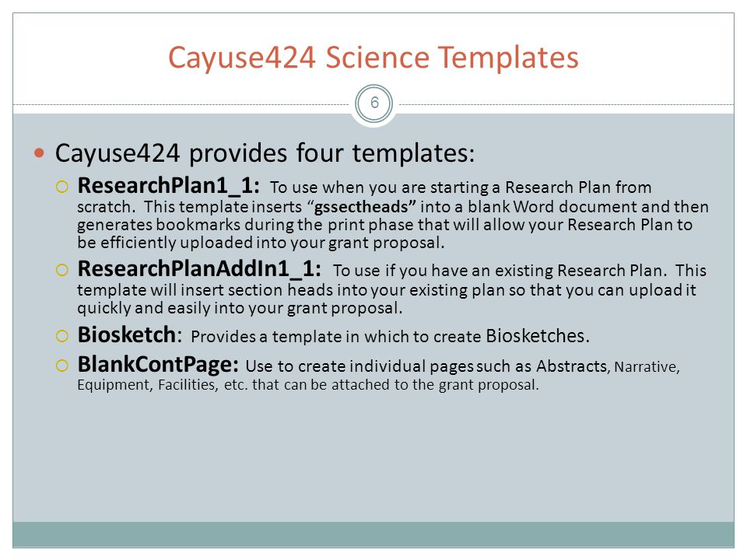Image resolution: width=747 pixels, height=560 pixels.
Task: Click the empty gray area below the bullets
Action: 373,457
